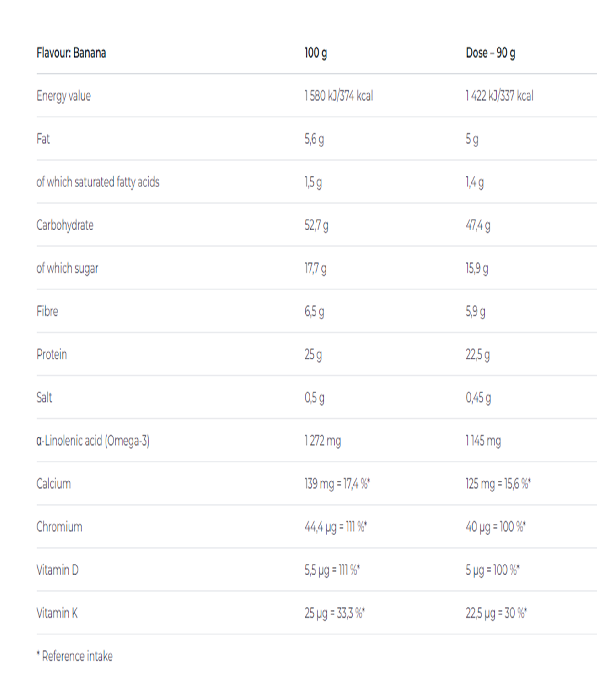Click 'α-Linolenic acid (Omega-3)' label
The height and width of the screenshot is (700, 609).
click(x=93, y=441)
